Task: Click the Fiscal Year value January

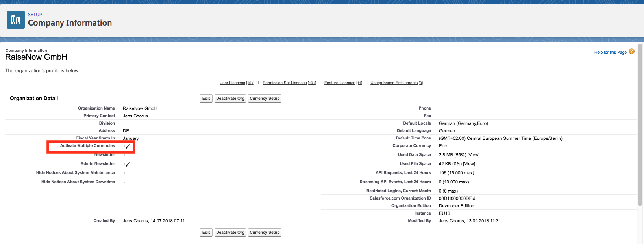Action: (131, 138)
